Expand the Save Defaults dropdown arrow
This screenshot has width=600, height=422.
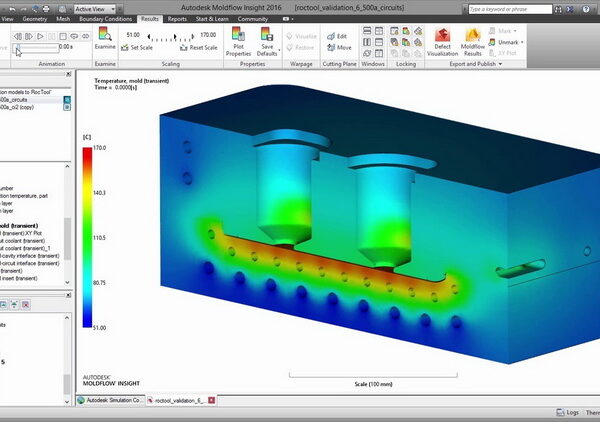point(279,50)
